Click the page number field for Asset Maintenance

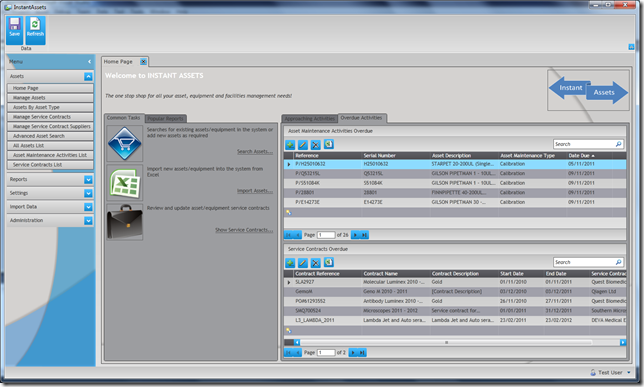pyautogui.click(x=326, y=235)
